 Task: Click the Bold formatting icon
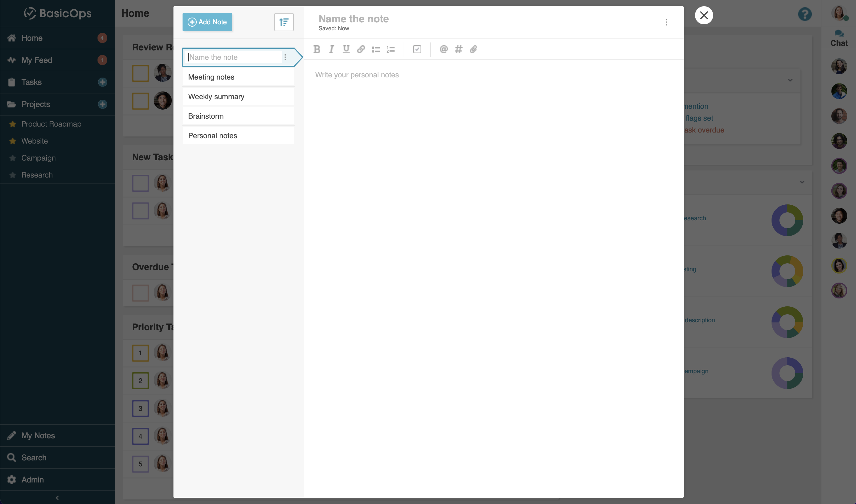pyautogui.click(x=317, y=50)
